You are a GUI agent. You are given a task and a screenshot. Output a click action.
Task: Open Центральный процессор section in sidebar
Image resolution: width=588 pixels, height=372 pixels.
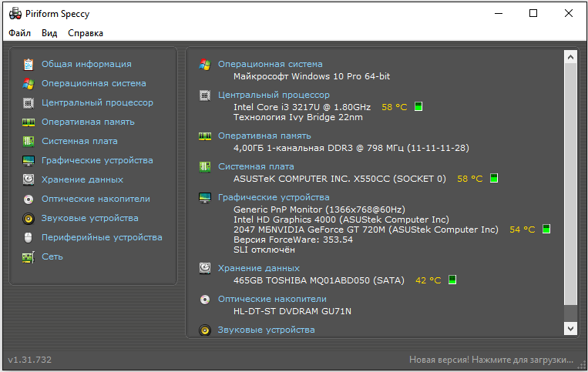[x=98, y=102]
